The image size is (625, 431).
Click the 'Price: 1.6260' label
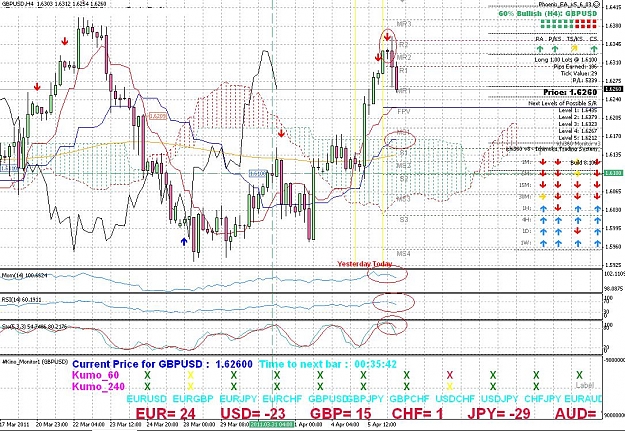570,92
